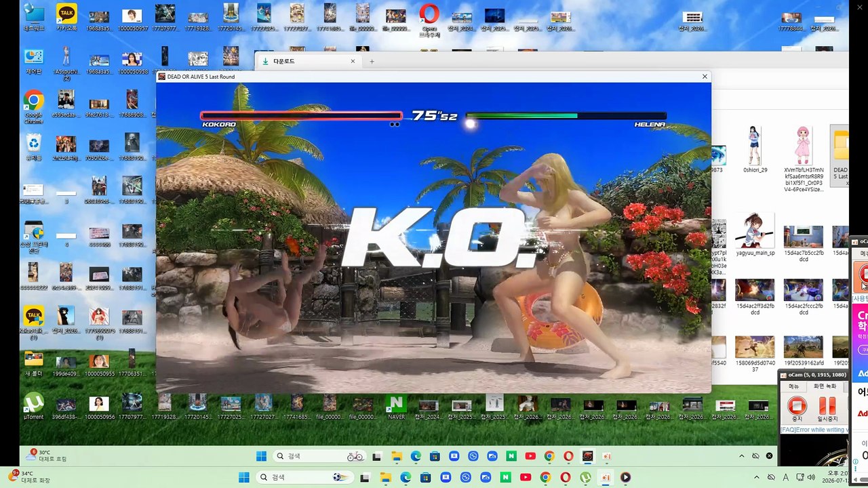Open the 34°C weather widget
The image size is (868, 488).
(29, 476)
